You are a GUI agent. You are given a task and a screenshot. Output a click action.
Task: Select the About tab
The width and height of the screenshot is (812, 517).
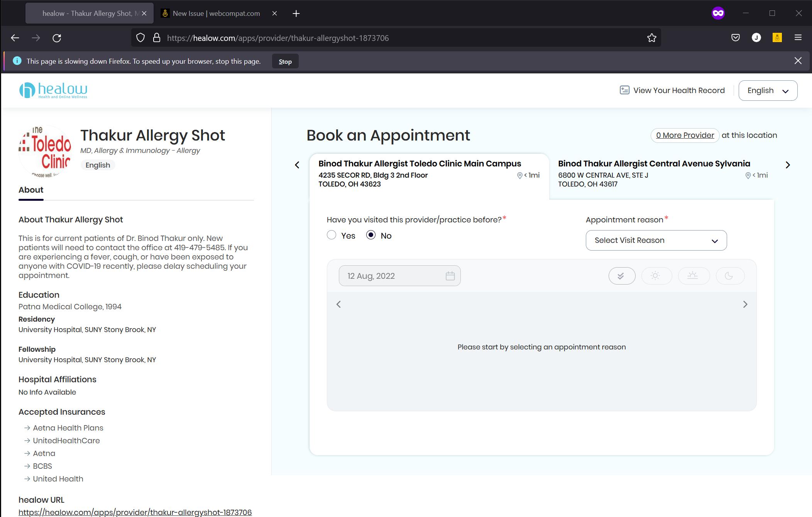pos(31,190)
